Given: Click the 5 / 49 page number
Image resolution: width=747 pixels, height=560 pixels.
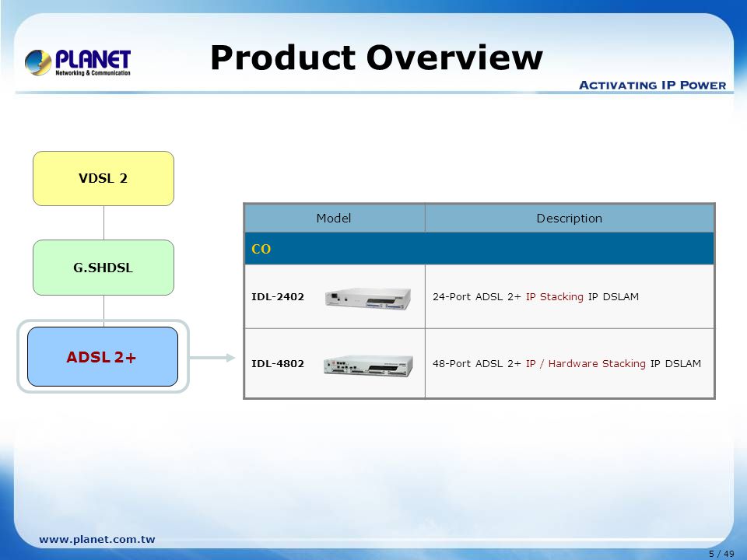Looking at the screenshot, I should [722, 553].
